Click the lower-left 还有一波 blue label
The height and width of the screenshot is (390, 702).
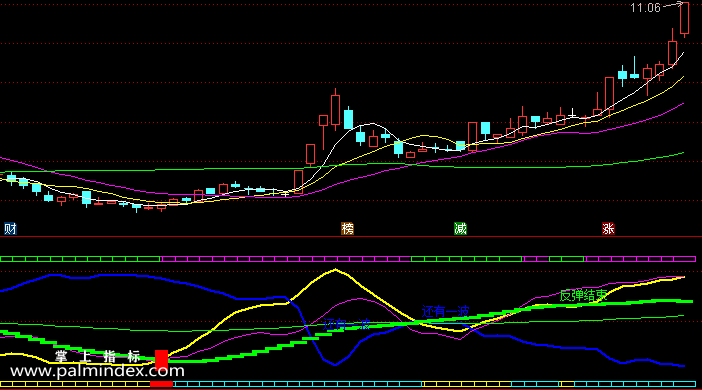(347, 325)
